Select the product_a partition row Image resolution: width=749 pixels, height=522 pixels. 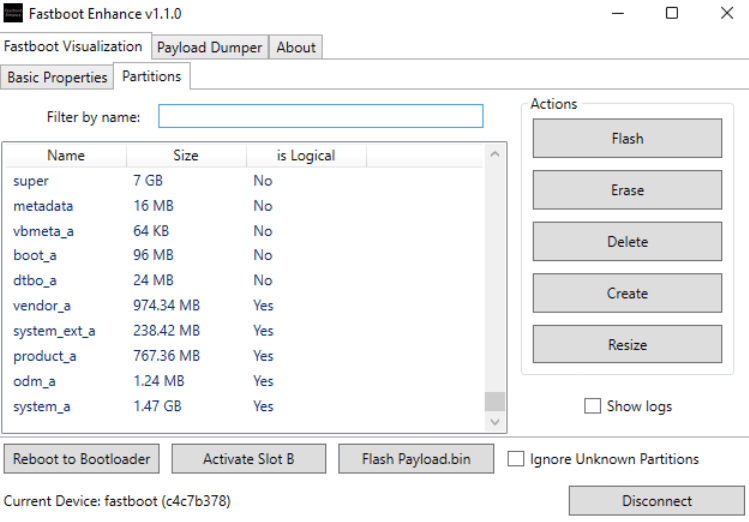coord(244,356)
